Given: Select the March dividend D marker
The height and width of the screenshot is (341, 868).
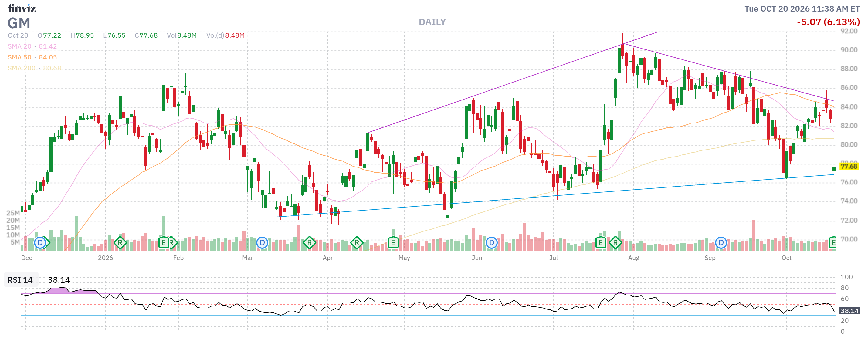Looking at the screenshot, I should [x=262, y=243].
